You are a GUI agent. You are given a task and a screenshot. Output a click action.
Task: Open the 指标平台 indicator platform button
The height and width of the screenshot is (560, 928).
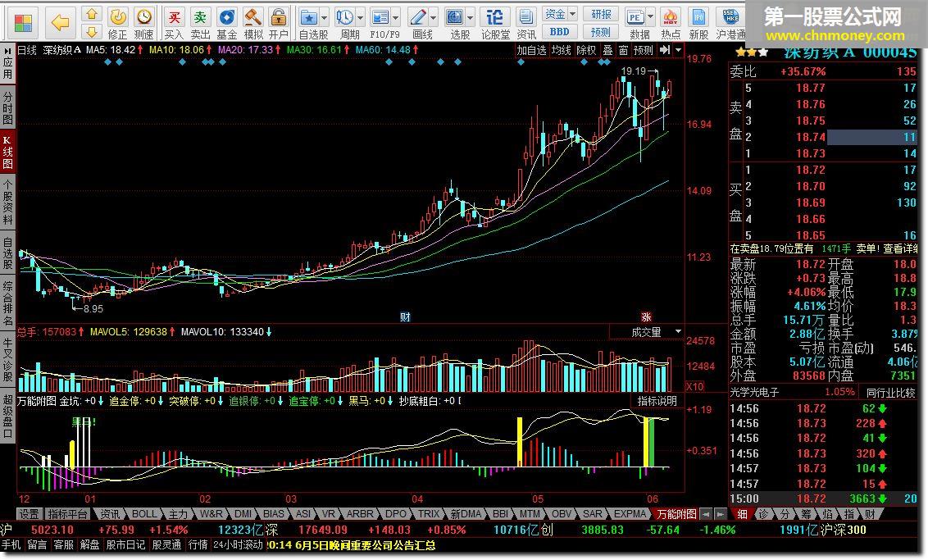[x=67, y=514]
